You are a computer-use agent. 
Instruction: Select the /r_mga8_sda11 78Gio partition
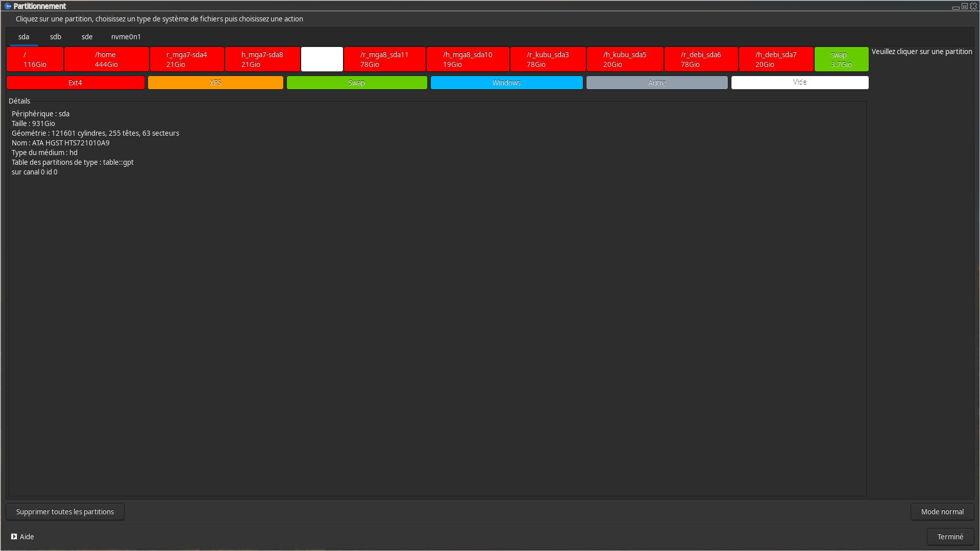(x=385, y=59)
